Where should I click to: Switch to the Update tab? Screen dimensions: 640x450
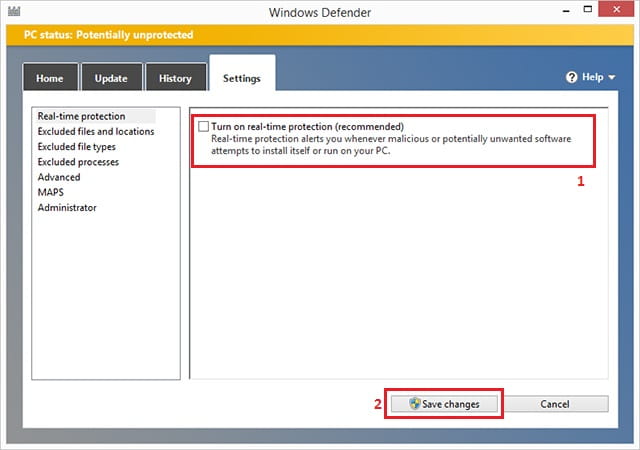111,77
